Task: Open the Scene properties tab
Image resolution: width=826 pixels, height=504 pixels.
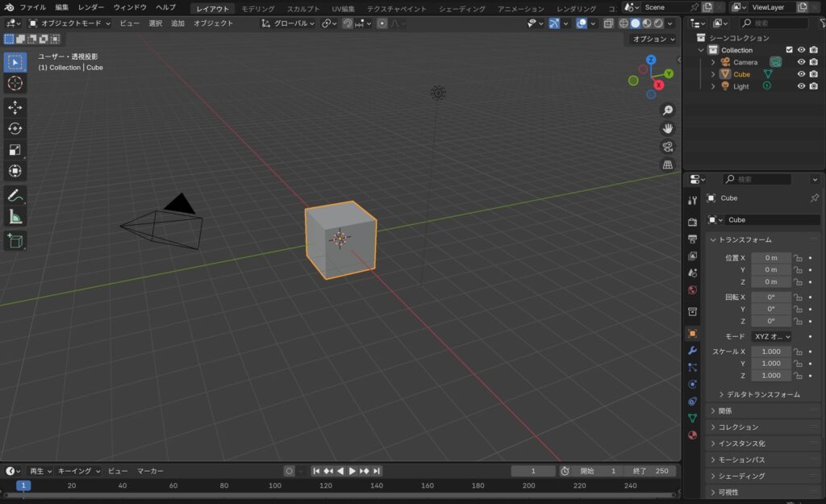Action: pos(693,273)
